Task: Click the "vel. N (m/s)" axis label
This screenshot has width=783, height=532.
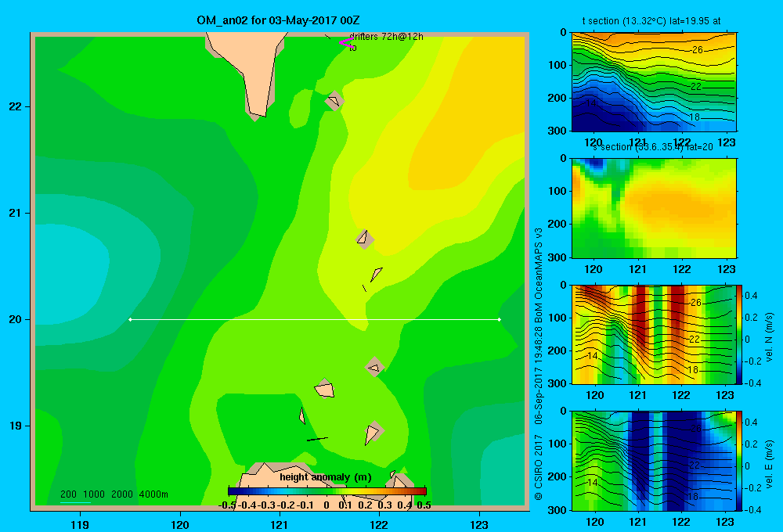Action: [x=769, y=337]
